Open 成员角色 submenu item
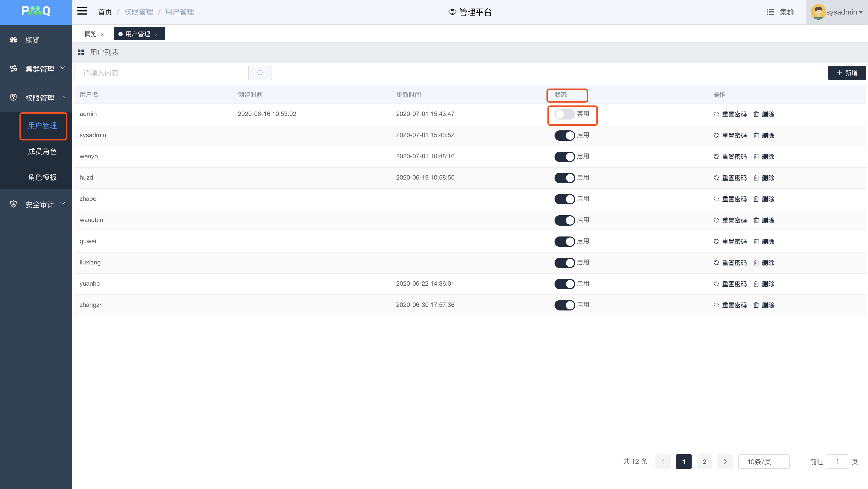This screenshot has width=868, height=489. (42, 151)
